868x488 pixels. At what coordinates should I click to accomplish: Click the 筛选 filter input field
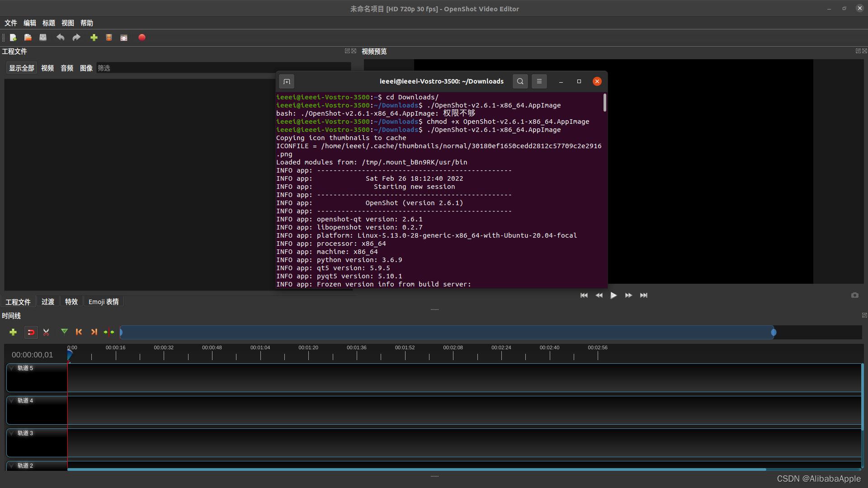[223, 68]
